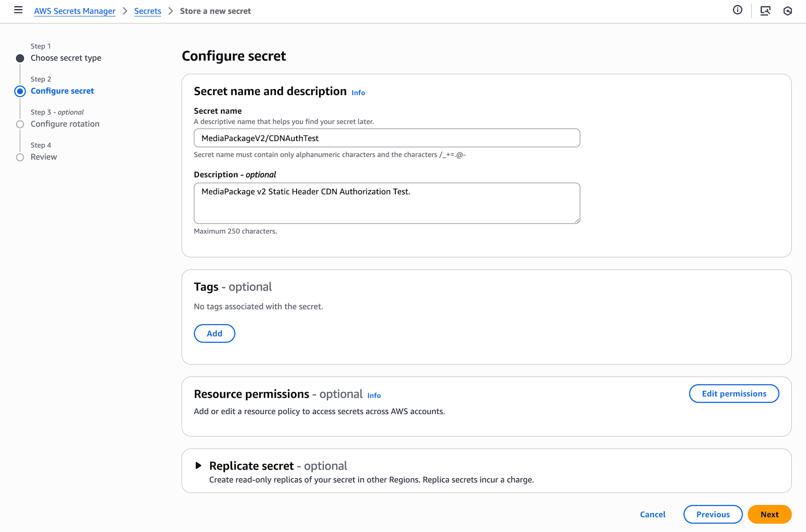Select the Configure rotation step circle
Screen dimensions: 806x532
click(20, 124)
